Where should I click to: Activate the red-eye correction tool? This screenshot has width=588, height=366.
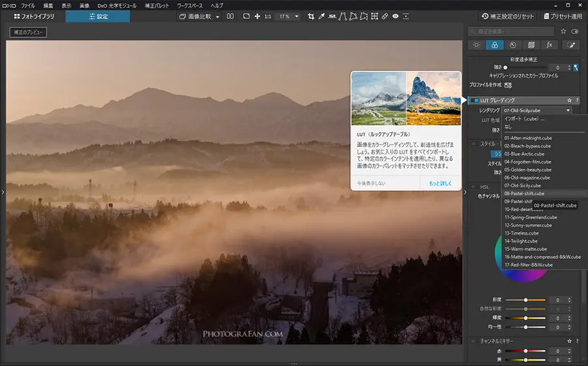[x=395, y=16]
